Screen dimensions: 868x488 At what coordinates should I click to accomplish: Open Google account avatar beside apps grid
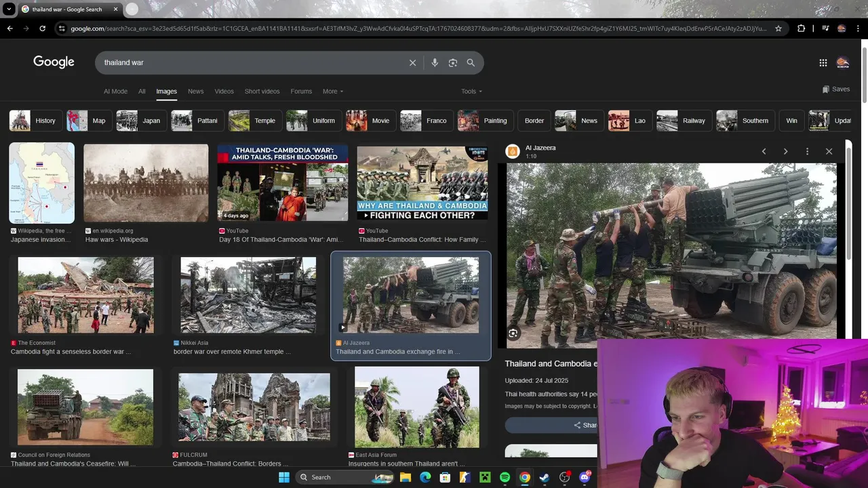tap(843, 62)
